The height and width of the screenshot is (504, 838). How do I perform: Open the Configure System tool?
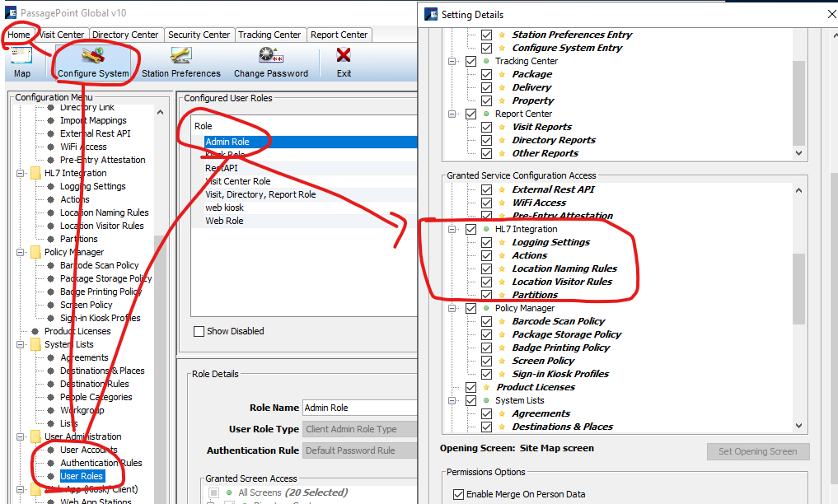point(93,56)
